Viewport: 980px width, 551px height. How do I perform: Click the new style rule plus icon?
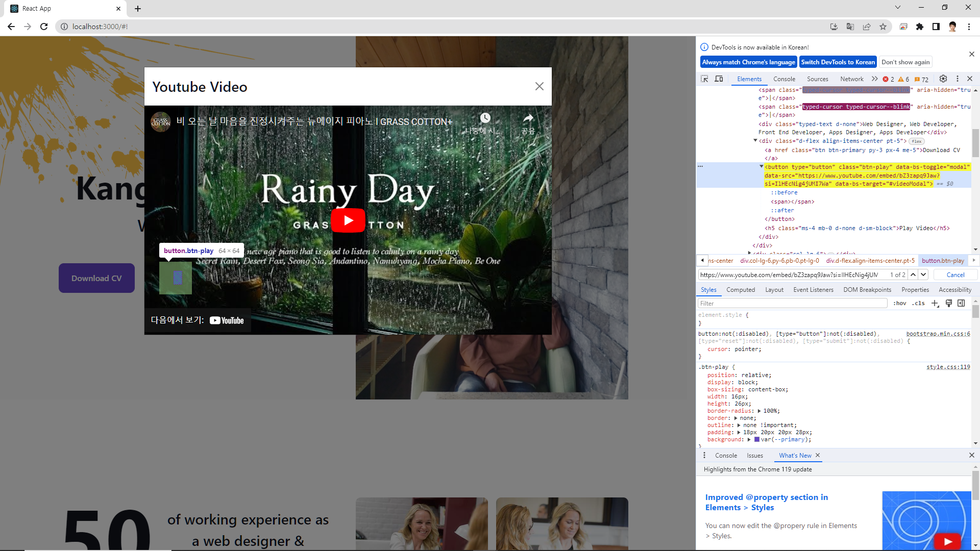point(935,303)
